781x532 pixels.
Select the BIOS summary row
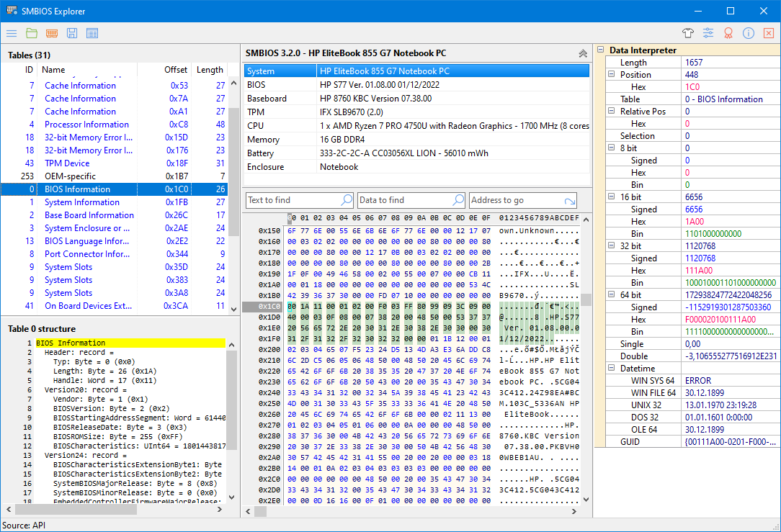point(417,85)
